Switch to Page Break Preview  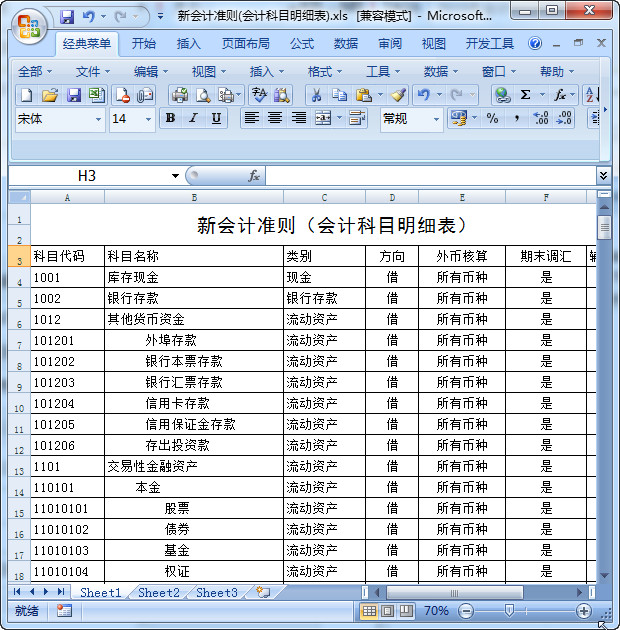click(406, 611)
